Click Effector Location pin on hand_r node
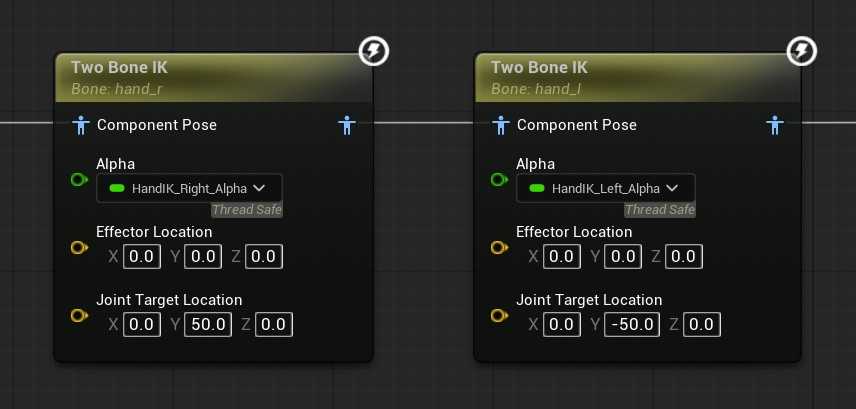The width and height of the screenshot is (856, 409). 79,248
